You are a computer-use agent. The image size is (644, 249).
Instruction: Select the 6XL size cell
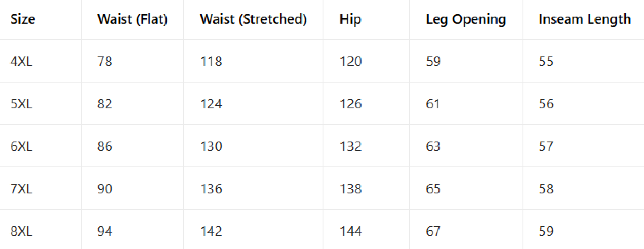click(x=22, y=146)
